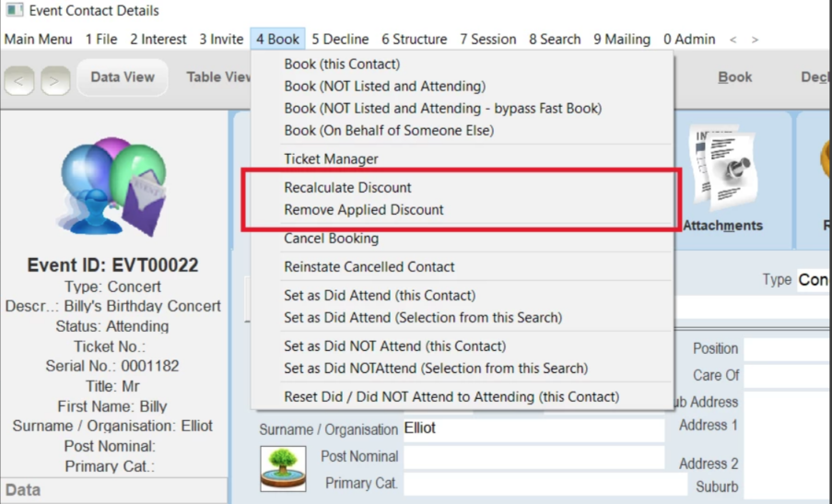Choose Remove Applied Discount menu entry
The width and height of the screenshot is (832, 504).
[x=363, y=209]
